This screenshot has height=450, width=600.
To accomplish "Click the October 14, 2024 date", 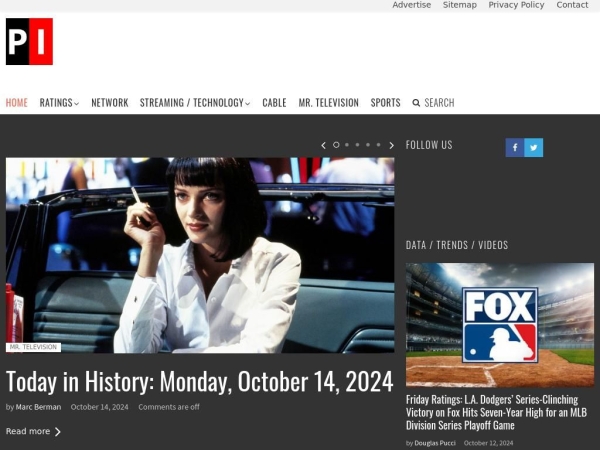I will point(99,407).
